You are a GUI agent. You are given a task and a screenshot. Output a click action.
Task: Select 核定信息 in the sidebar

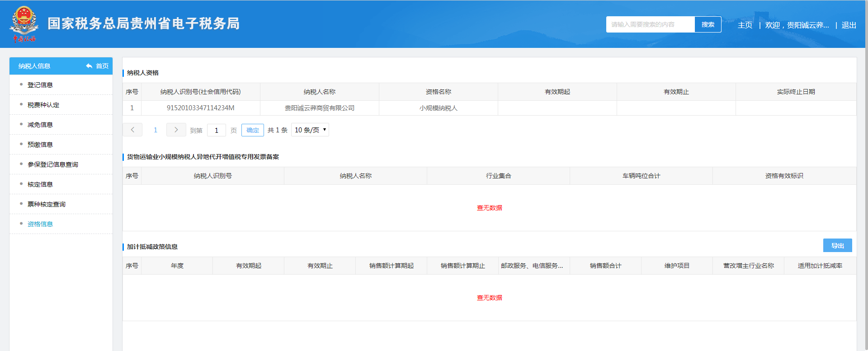point(40,184)
